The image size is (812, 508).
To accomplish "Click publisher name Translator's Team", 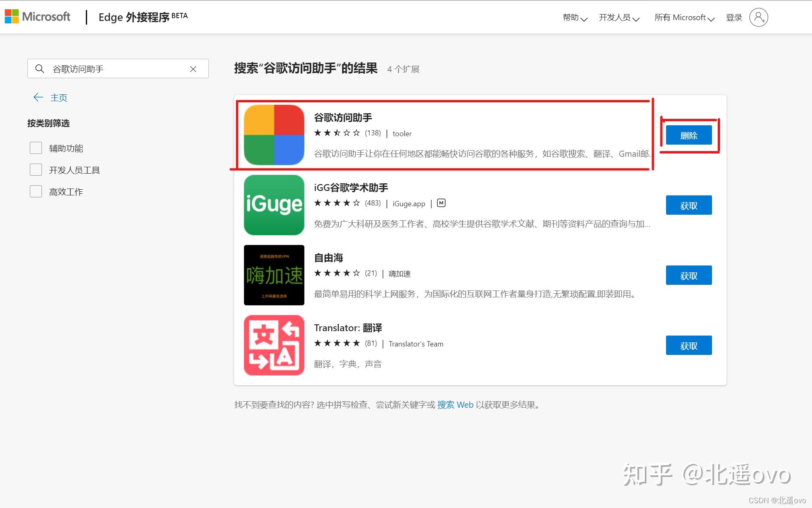I will coord(416,344).
